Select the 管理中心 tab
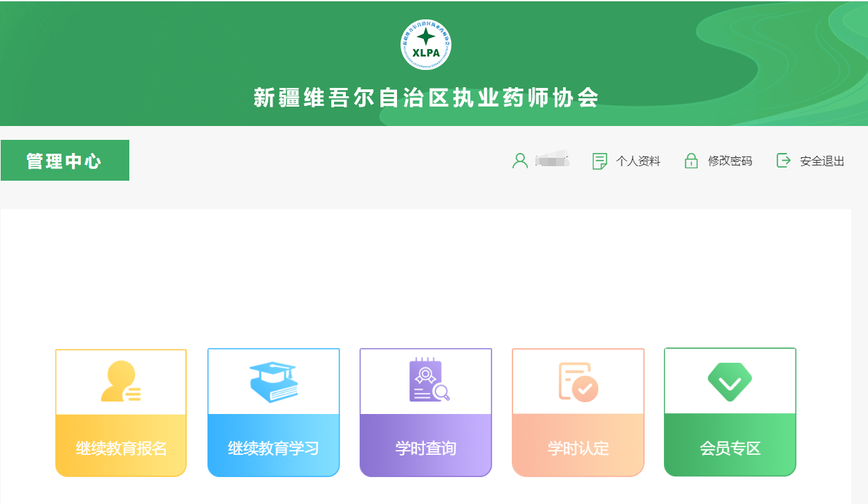868x504 pixels. tap(65, 161)
